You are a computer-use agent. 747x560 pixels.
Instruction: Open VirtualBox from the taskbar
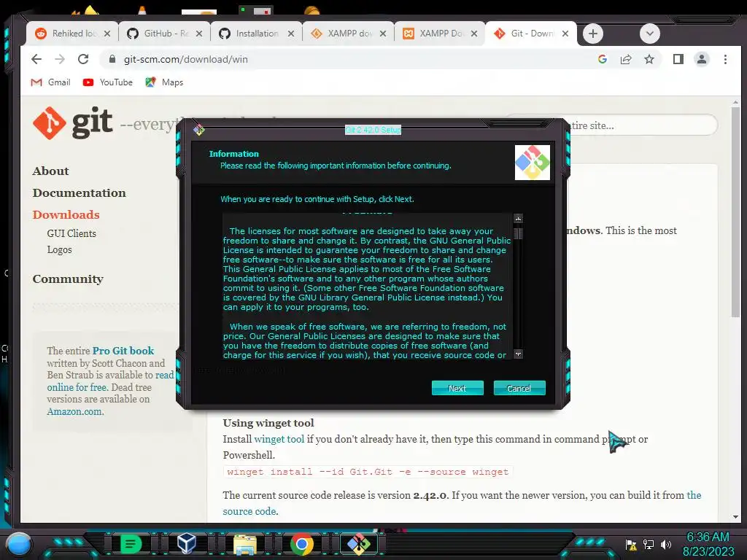coord(186,544)
